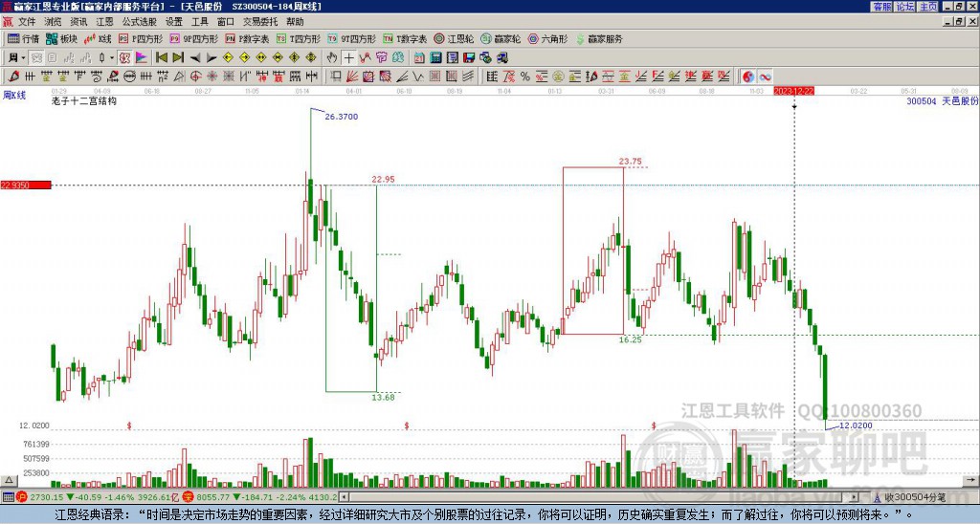Open the 行情 quotes view

point(23,38)
